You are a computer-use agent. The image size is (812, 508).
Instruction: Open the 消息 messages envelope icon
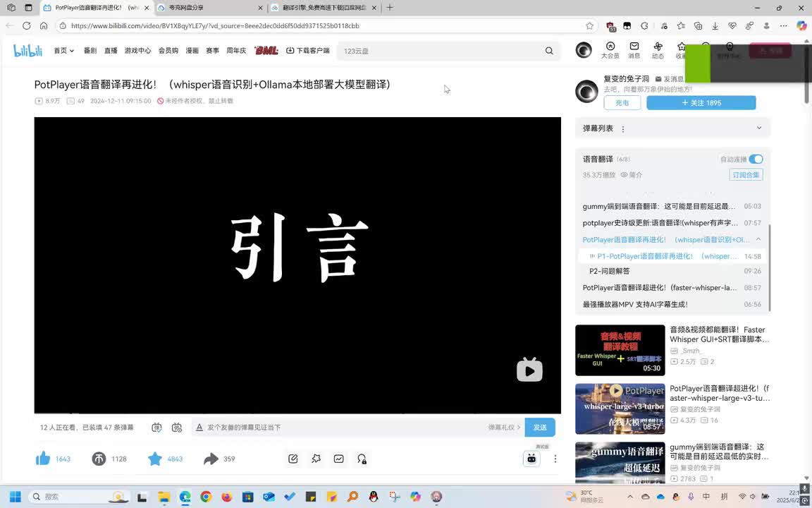point(634,50)
